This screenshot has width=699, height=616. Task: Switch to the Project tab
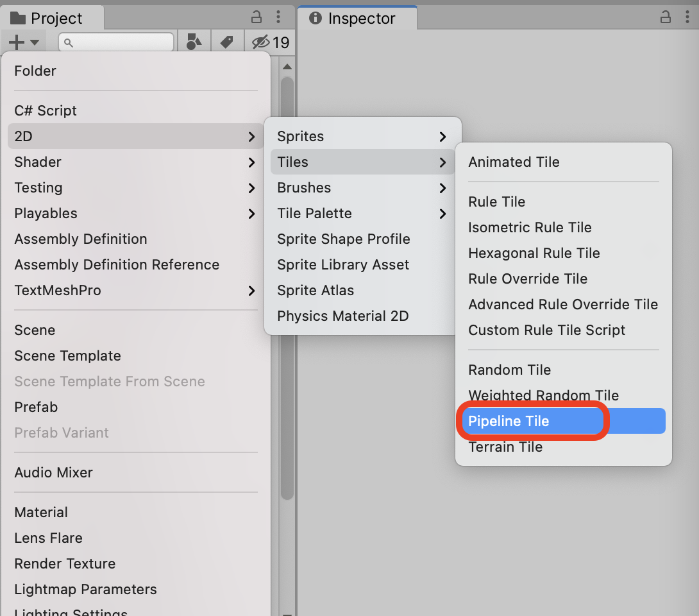point(52,19)
